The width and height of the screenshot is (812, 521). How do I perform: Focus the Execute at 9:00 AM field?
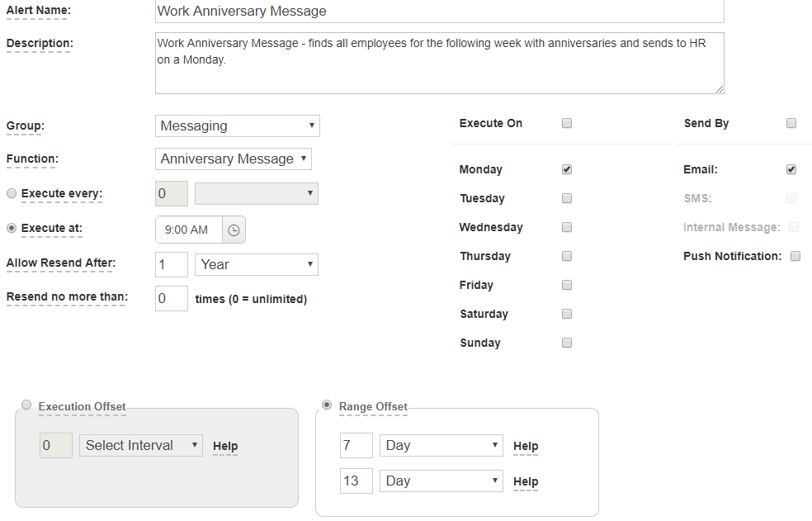pyautogui.click(x=189, y=230)
